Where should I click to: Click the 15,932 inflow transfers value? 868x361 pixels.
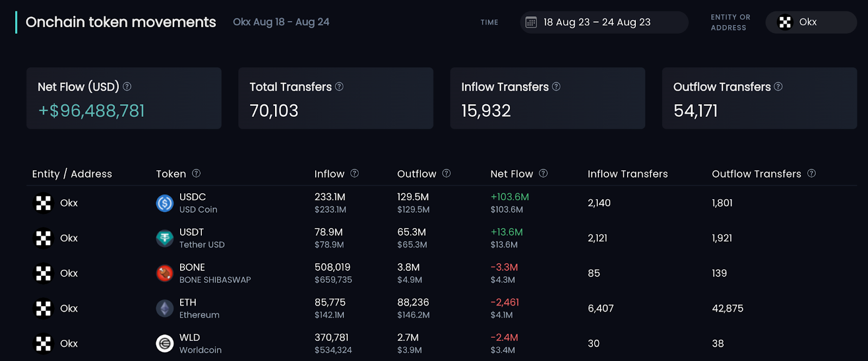pos(486,111)
